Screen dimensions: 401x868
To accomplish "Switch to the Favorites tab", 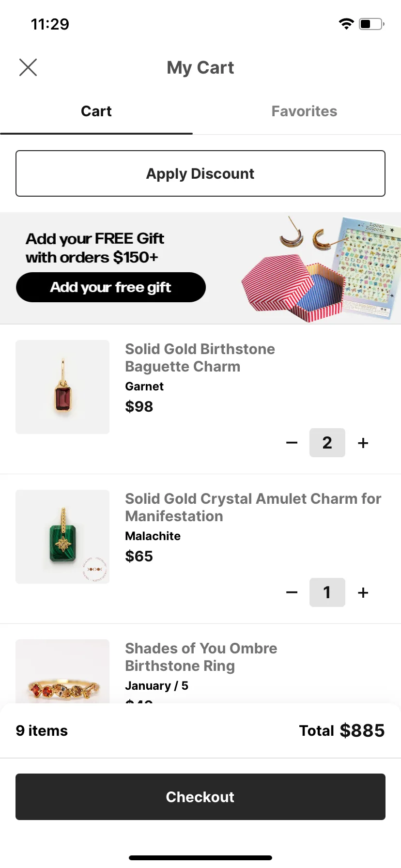I will 304,111.
